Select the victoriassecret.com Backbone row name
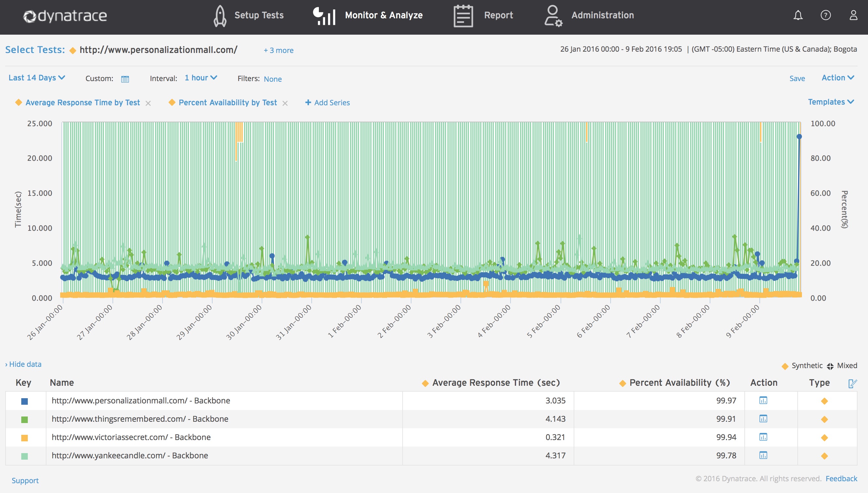868x493 pixels. [x=131, y=437]
